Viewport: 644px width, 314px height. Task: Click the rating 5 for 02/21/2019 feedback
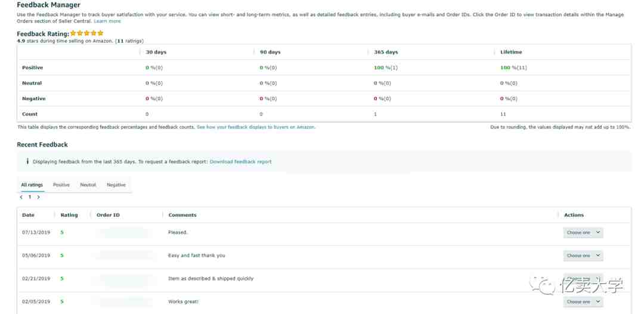coord(62,278)
